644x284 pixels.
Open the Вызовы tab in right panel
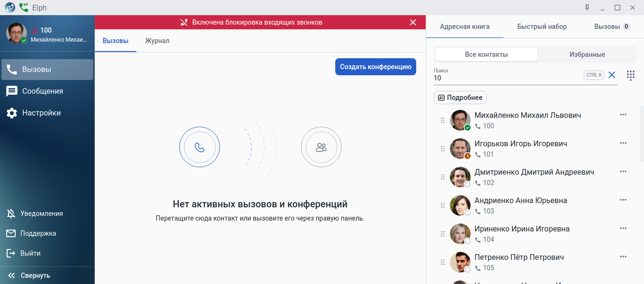[x=612, y=27]
